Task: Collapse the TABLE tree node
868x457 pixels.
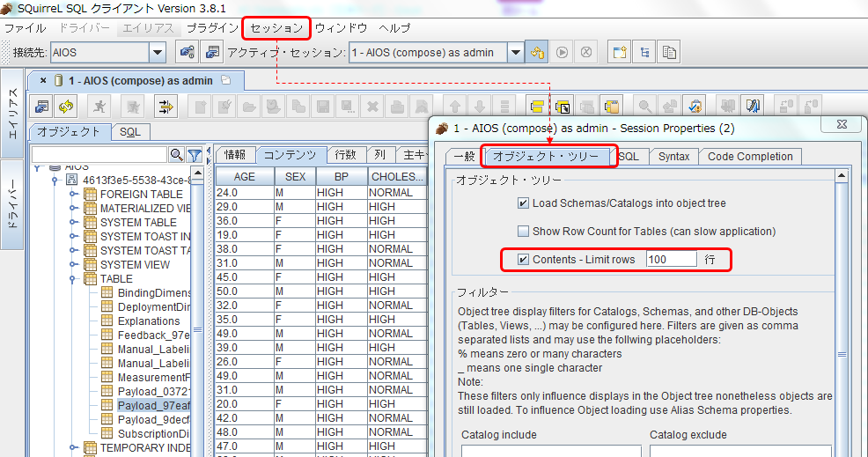Action: (x=72, y=278)
